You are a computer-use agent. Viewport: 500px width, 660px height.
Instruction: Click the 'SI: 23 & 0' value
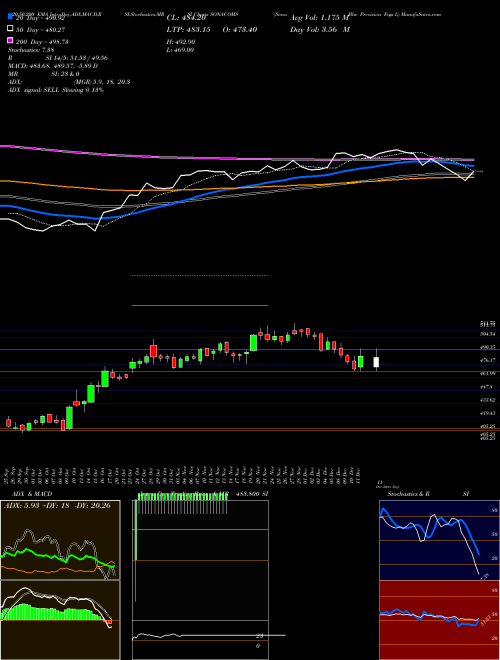tap(65, 74)
